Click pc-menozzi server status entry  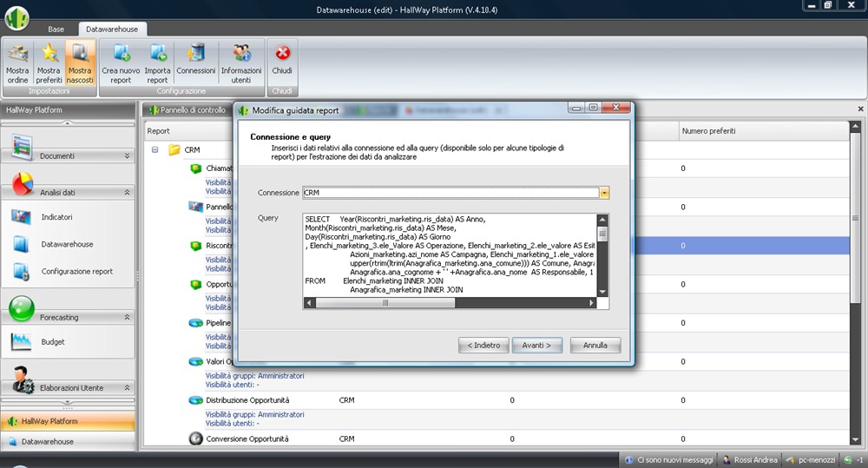click(811, 459)
